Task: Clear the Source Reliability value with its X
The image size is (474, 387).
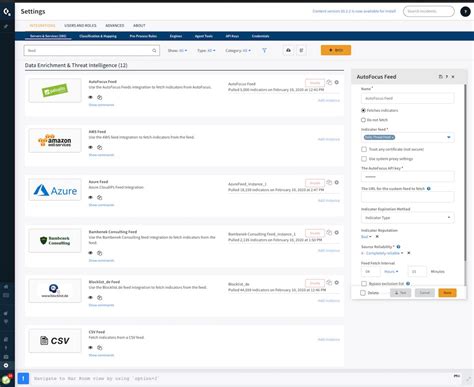Action: [x=409, y=253]
